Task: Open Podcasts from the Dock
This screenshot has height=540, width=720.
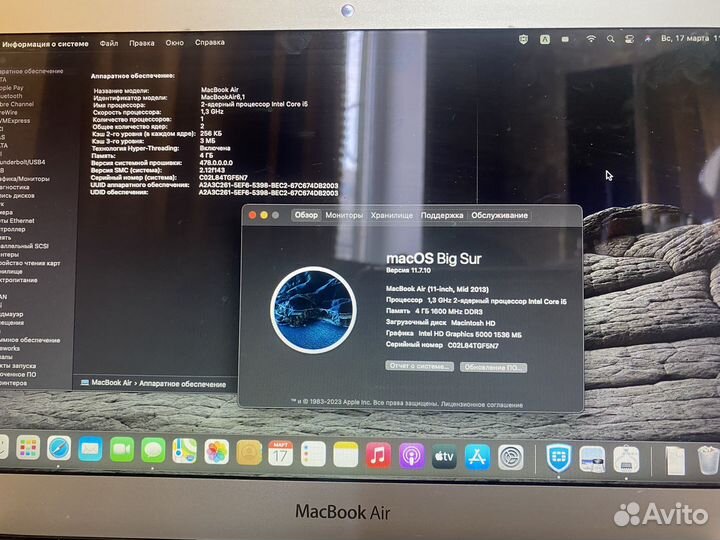Action: point(411,456)
